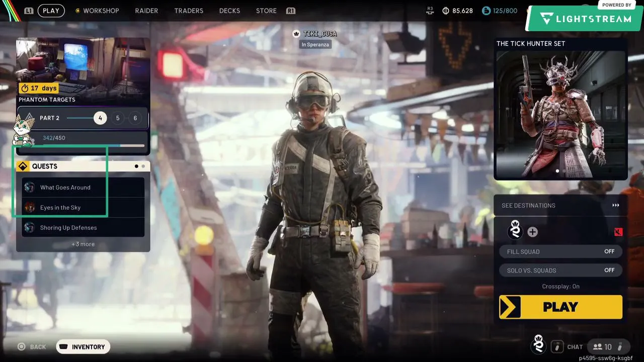This screenshot has height=362, width=644.
Task: Click the BACK circle button icon
Action: (x=22, y=347)
